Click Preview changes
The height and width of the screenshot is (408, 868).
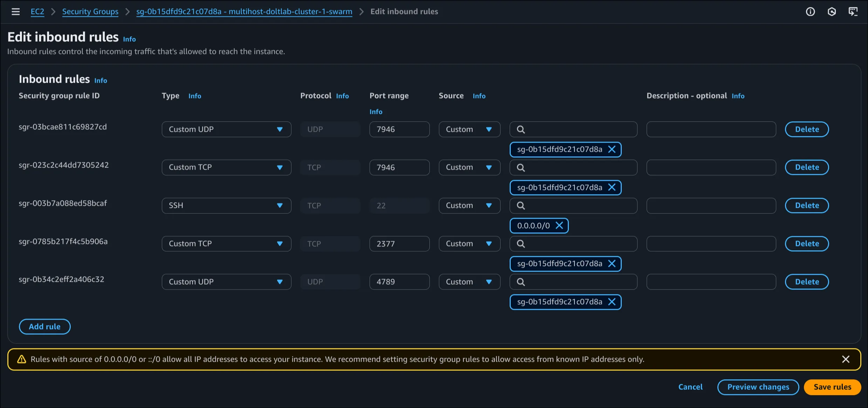coord(758,387)
